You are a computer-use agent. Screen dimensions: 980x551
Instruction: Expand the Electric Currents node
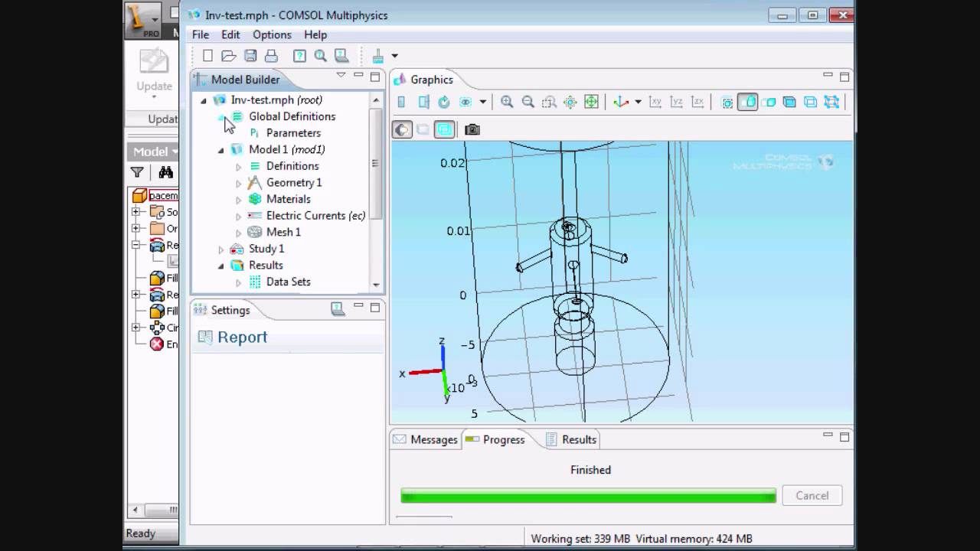pyautogui.click(x=238, y=216)
